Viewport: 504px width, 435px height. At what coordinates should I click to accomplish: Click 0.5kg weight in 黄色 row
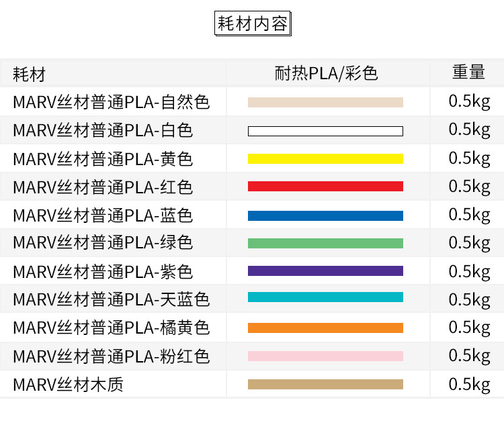coord(469,158)
